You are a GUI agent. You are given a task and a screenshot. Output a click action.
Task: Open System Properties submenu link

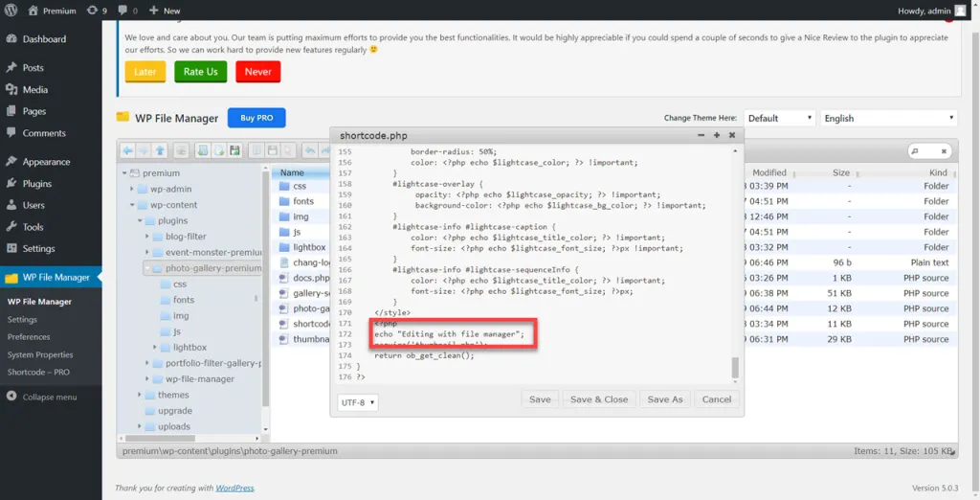tap(40, 354)
